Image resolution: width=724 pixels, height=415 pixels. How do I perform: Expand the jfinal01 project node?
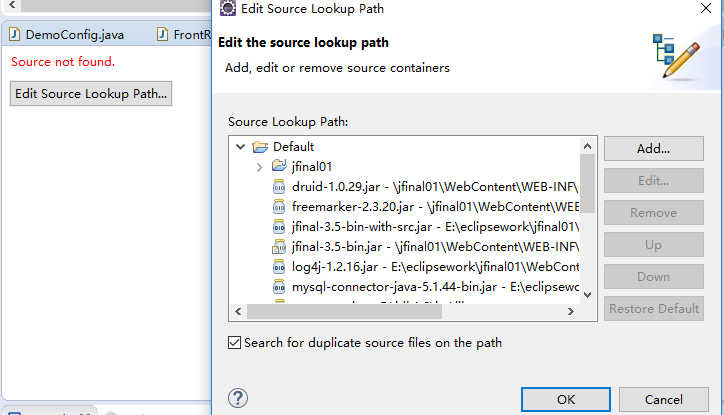pos(259,167)
